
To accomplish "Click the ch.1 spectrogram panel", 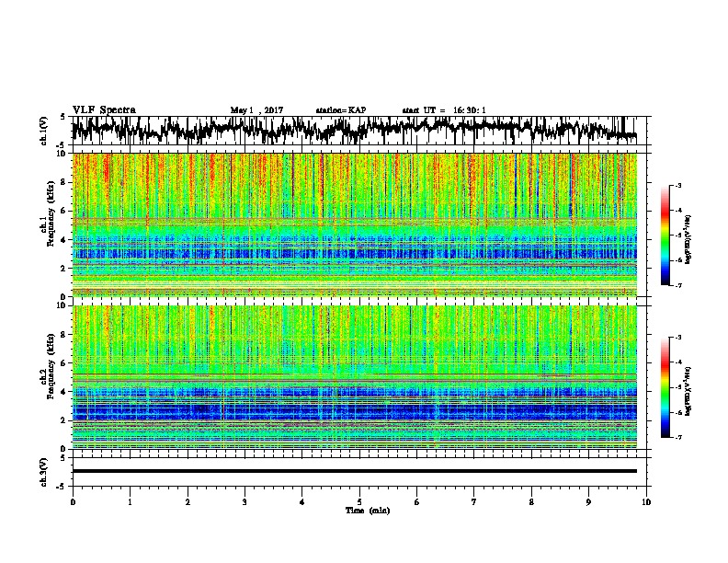I will click(x=355, y=224).
